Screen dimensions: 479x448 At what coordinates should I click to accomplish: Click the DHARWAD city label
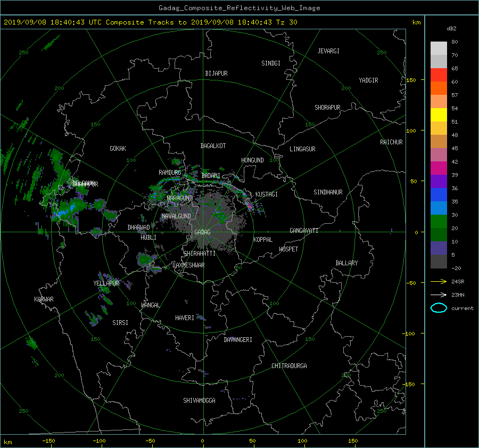pyautogui.click(x=138, y=227)
